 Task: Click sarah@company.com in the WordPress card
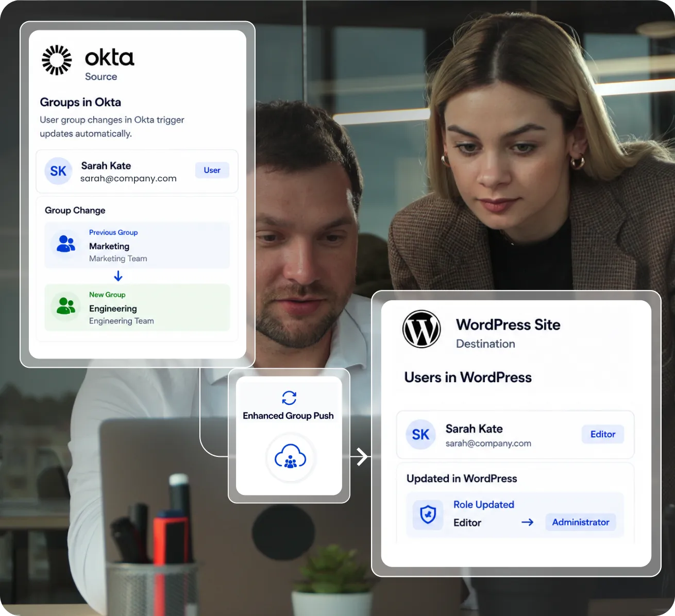click(x=488, y=443)
